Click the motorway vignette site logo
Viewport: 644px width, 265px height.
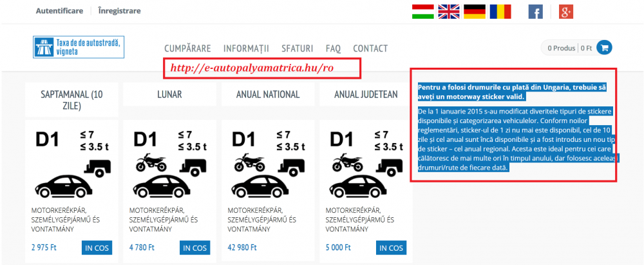79,47
